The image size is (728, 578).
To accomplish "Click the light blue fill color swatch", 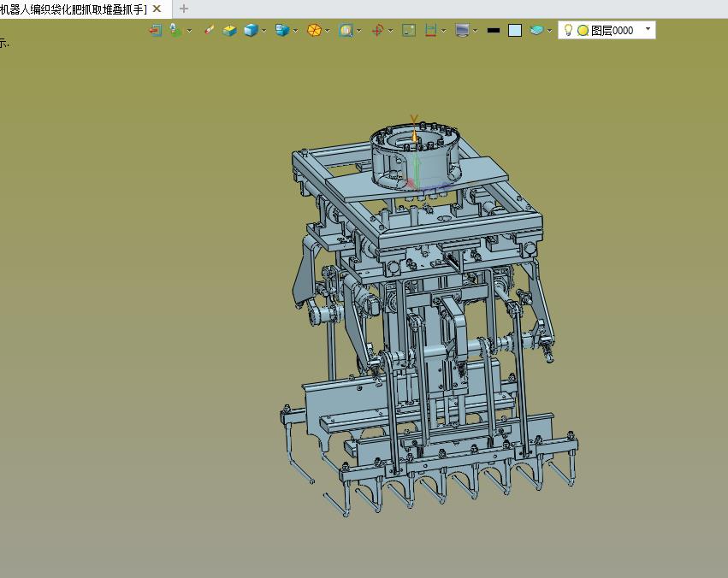I will [514, 30].
